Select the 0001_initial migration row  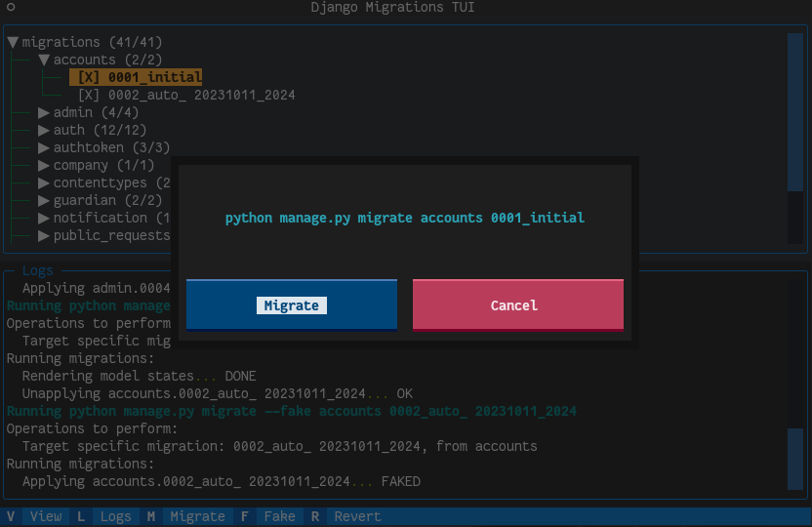(x=136, y=77)
